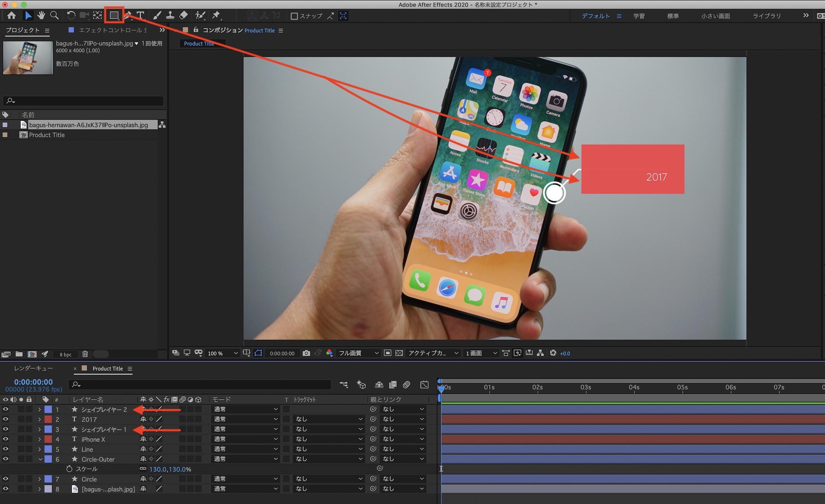Switch to the 学習 workspace
The height and width of the screenshot is (504, 825).
tap(639, 16)
